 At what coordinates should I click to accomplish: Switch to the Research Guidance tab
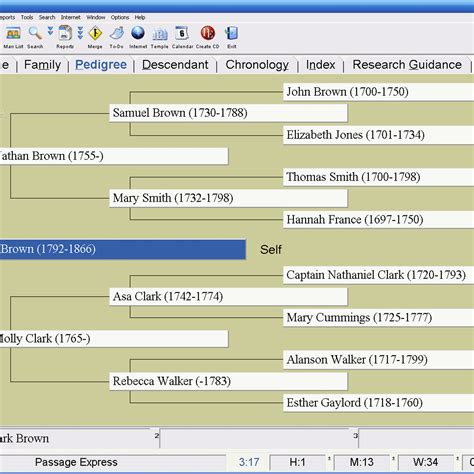[407, 65]
